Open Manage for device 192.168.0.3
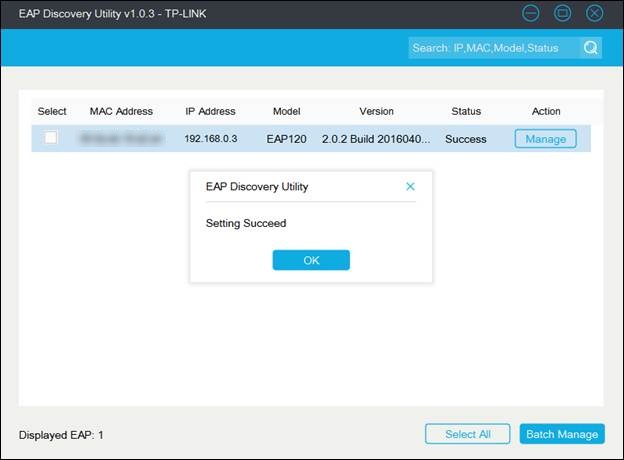Viewport: 624px width, 460px height. click(545, 139)
